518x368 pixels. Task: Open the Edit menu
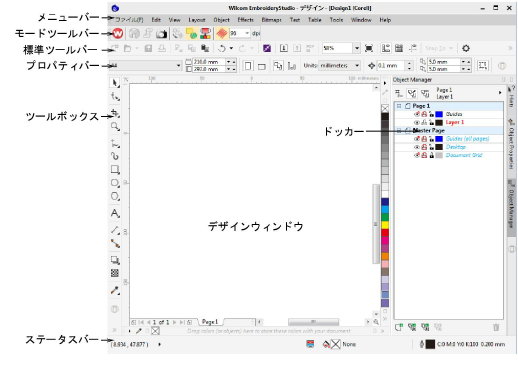(156, 20)
